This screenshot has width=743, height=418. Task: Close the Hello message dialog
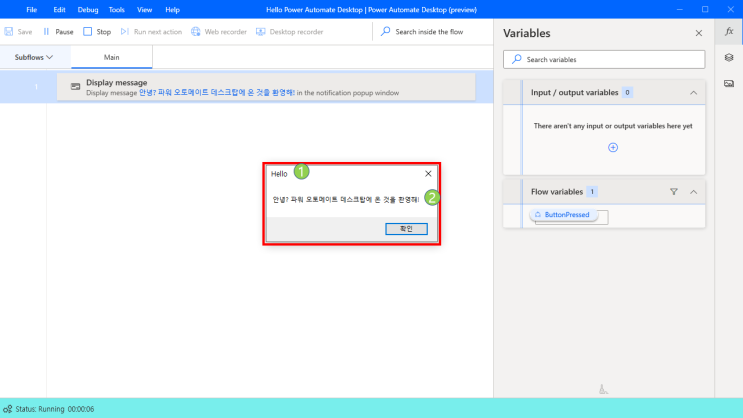pyautogui.click(x=428, y=173)
